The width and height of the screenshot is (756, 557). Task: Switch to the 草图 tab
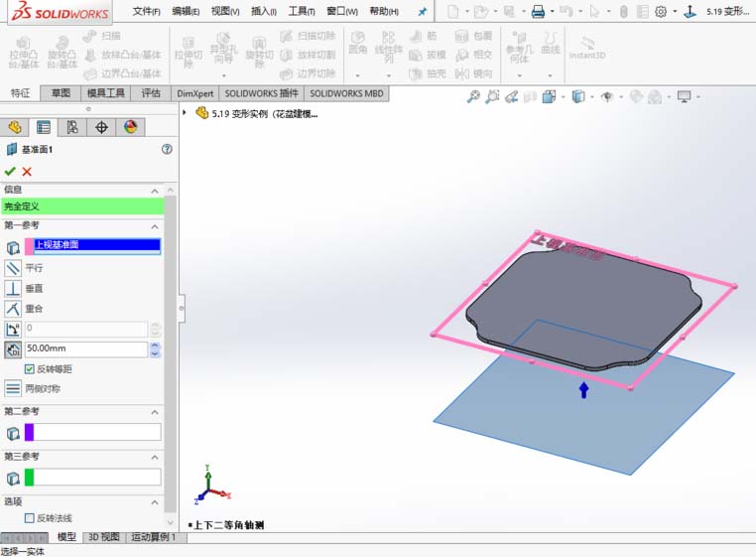61,93
